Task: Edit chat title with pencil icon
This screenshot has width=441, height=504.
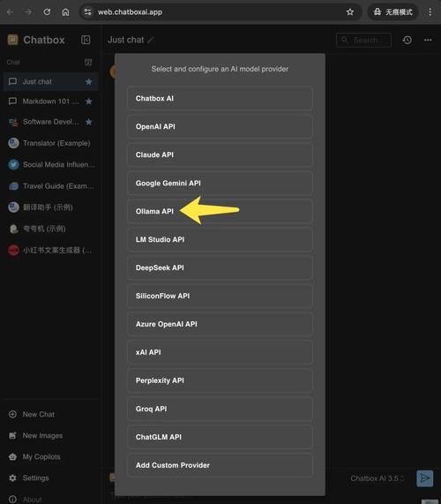Action: tap(151, 40)
